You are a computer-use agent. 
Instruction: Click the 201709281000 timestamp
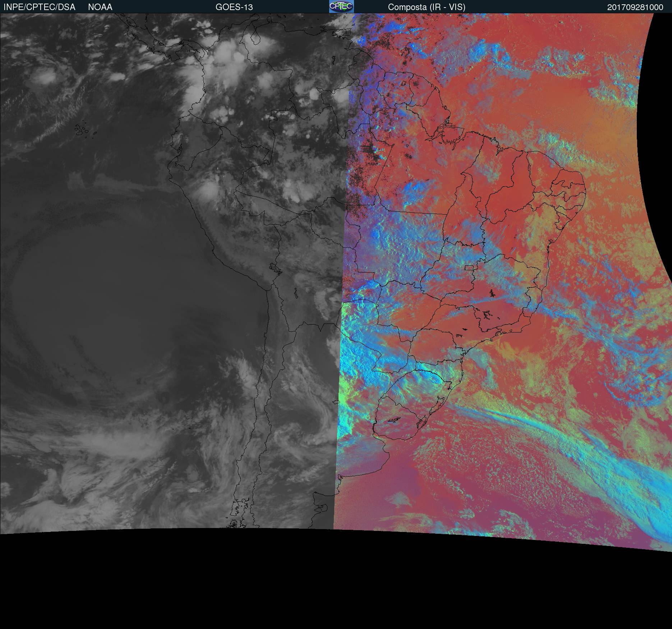click(635, 7)
